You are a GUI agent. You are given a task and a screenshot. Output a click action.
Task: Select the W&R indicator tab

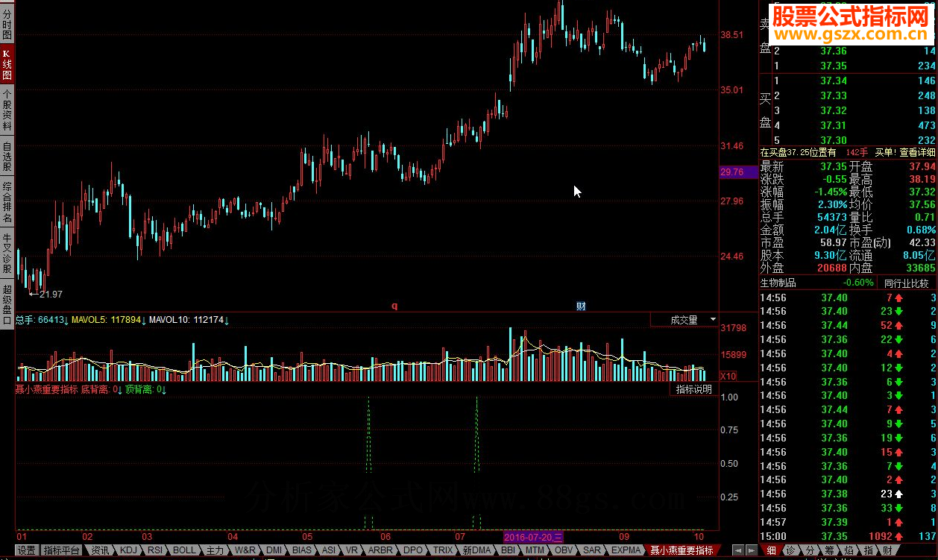pyautogui.click(x=245, y=550)
